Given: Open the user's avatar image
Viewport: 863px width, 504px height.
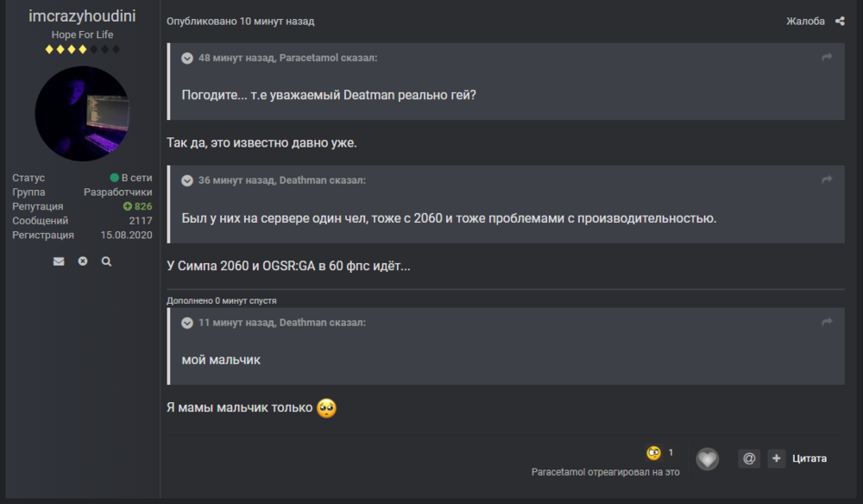Looking at the screenshot, I should coord(82,114).
